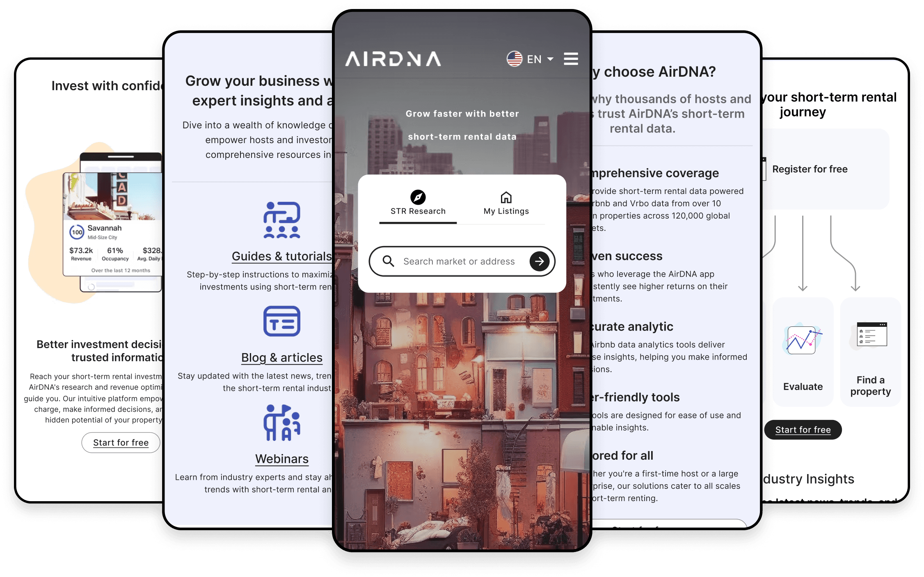Viewport: 924px width, 577px height.
Task: Type in Search market or address field
Action: pyautogui.click(x=461, y=260)
